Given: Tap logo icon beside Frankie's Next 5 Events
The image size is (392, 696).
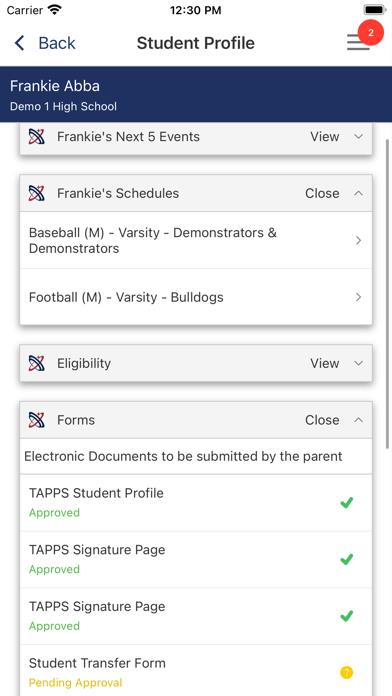Looking at the screenshot, I should point(36,137).
